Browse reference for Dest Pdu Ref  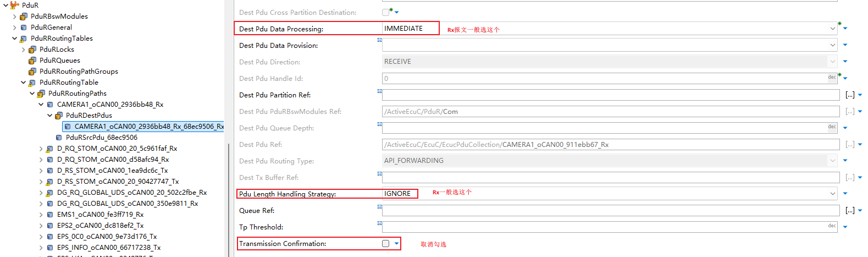pos(850,145)
